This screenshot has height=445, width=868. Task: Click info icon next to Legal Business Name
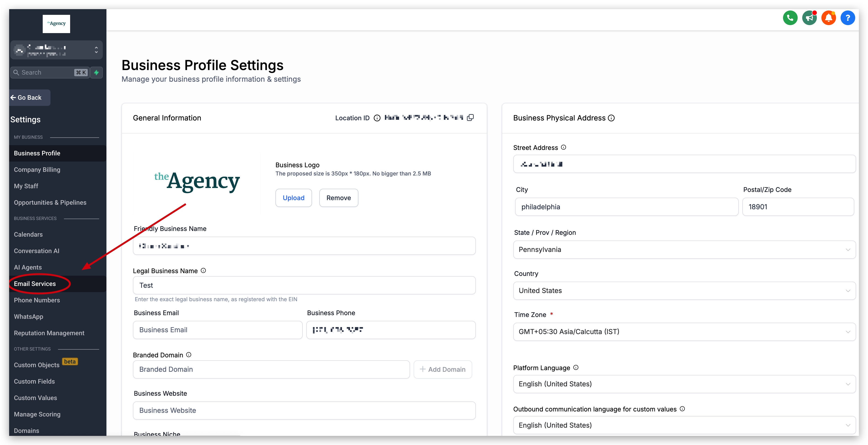pyautogui.click(x=203, y=271)
